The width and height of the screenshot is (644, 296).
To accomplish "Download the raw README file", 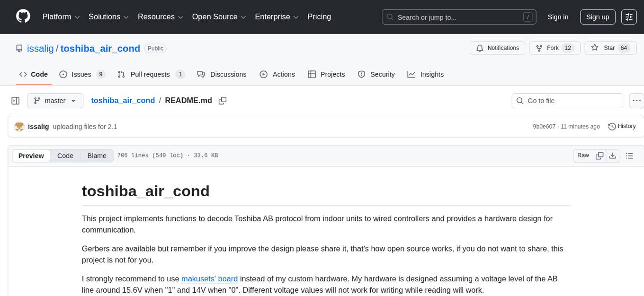I will pos(613,155).
